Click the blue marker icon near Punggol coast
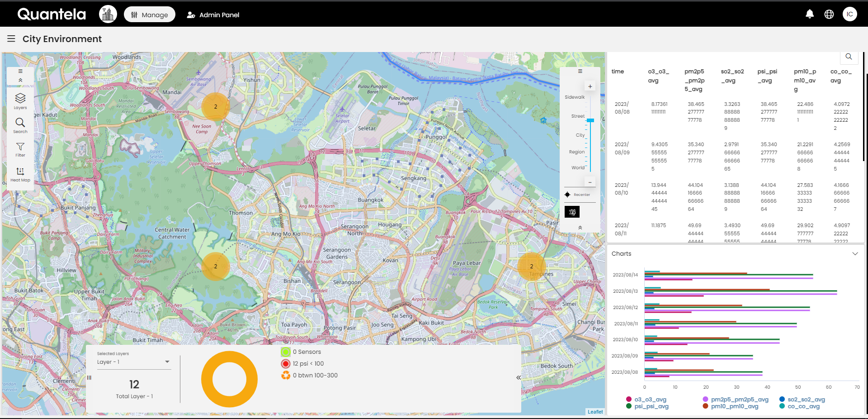868x419 pixels. coord(543,120)
